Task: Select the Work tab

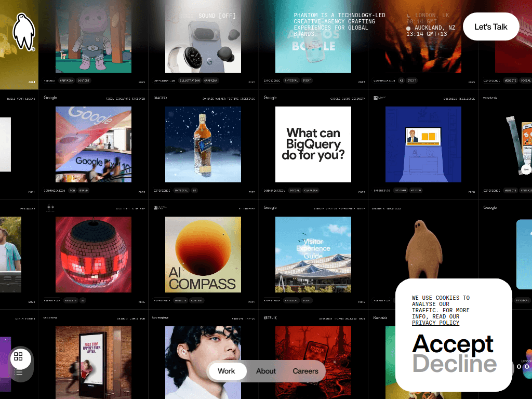Action: [227, 371]
